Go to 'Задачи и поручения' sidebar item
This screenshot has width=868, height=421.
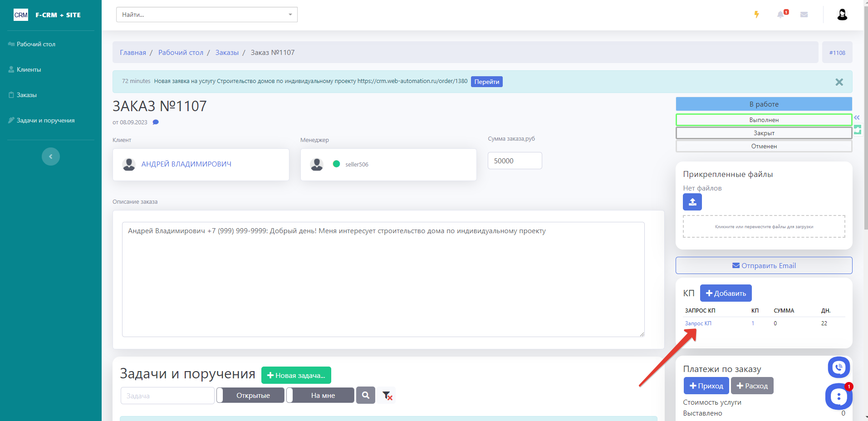coord(45,120)
